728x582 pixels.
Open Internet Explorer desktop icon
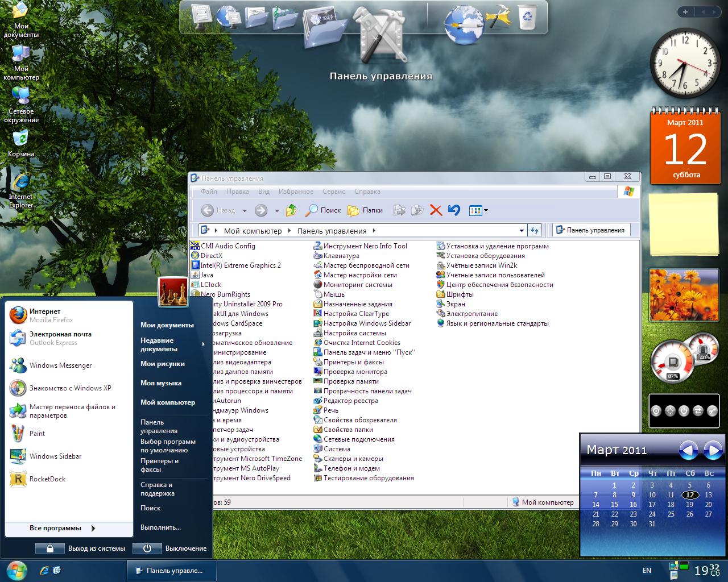20,190
